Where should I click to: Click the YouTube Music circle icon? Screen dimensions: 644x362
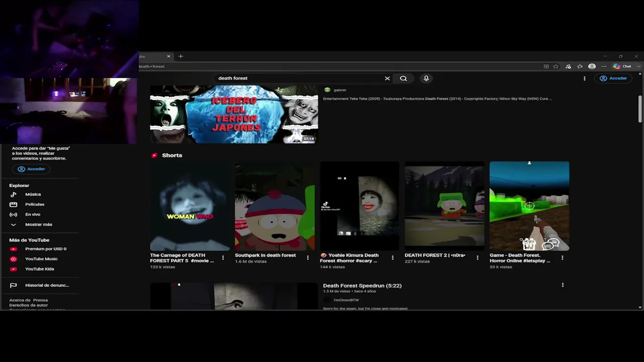[14, 259]
